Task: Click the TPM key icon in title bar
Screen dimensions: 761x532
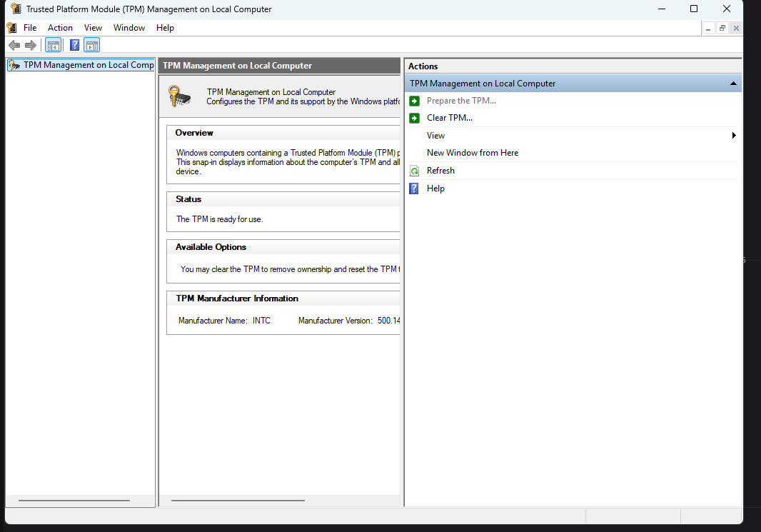Action: click(x=16, y=9)
